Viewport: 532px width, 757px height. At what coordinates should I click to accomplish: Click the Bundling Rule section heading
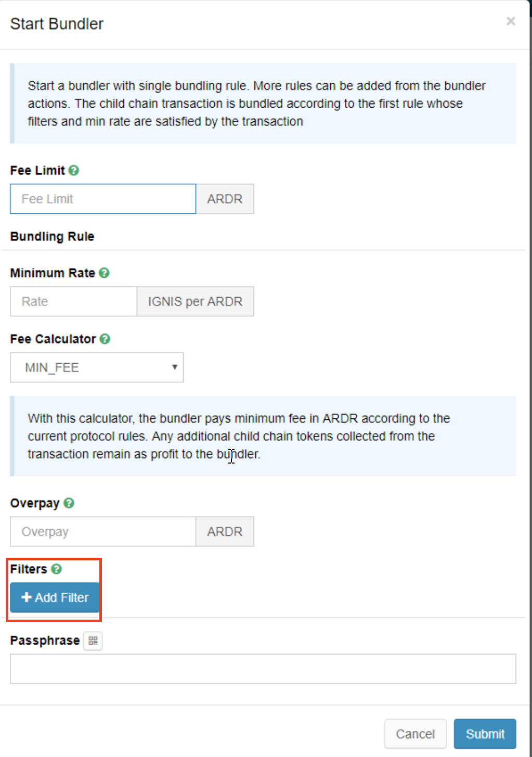coord(52,236)
